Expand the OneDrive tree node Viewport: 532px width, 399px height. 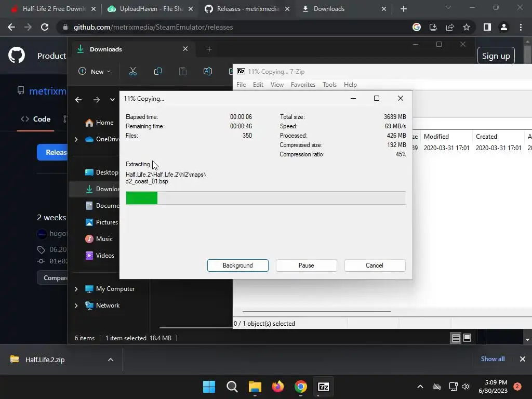click(x=76, y=139)
